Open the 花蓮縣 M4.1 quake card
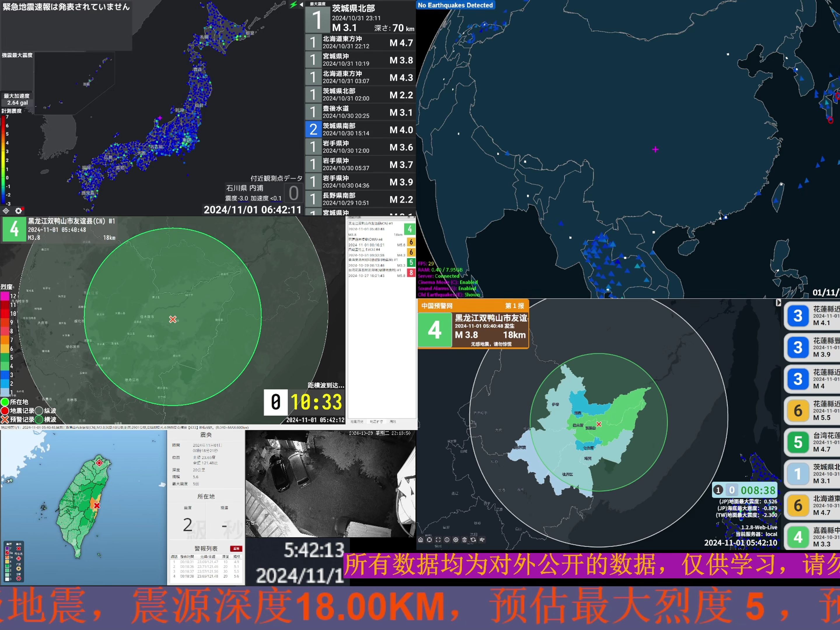Viewport: 840px width, 630px height. pos(812,316)
